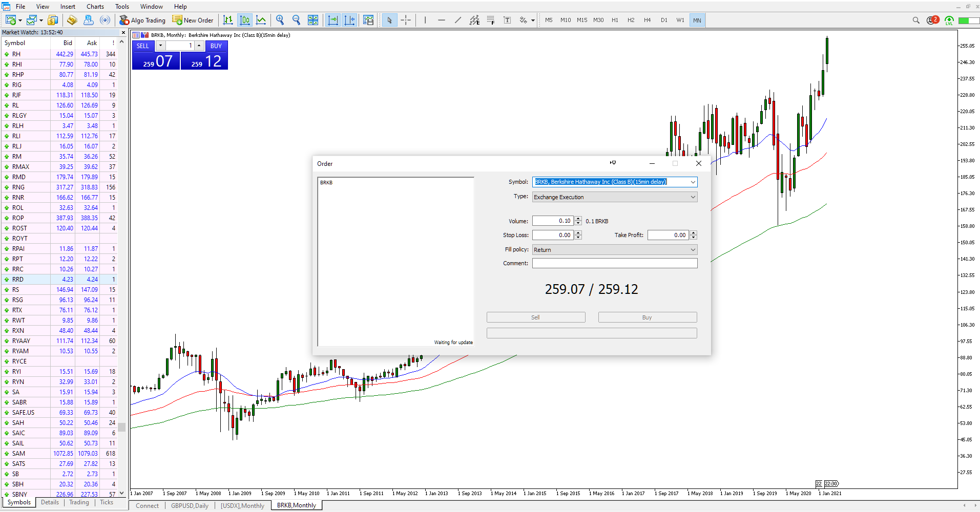The height and width of the screenshot is (512, 980).
Task: Click the blue SELL one-click button
Action: pyautogui.click(x=143, y=46)
